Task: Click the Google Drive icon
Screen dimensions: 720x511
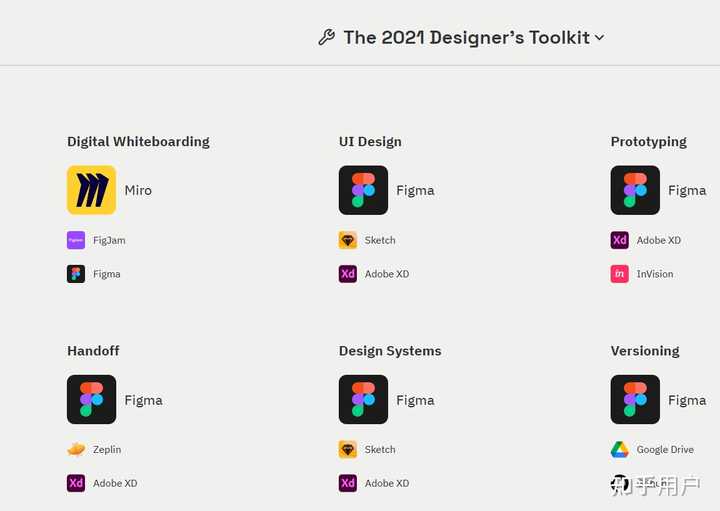Action: point(620,450)
